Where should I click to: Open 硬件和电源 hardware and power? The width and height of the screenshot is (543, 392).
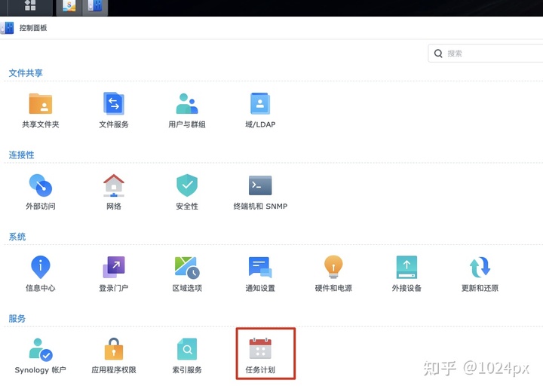tap(333, 267)
